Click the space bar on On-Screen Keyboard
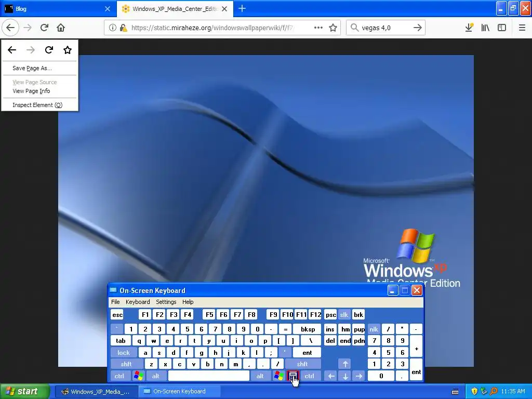The image size is (532, 399). click(x=209, y=376)
